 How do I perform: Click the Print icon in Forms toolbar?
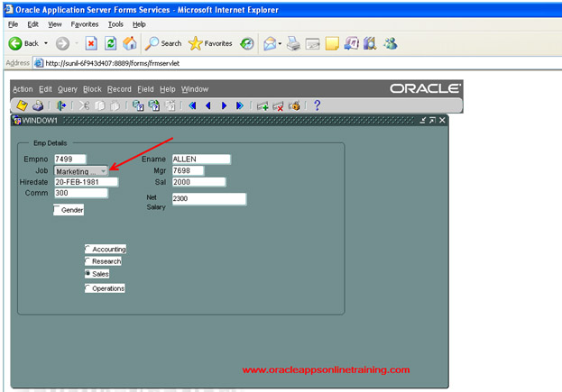pyautogui.click(x=38, y=105)
